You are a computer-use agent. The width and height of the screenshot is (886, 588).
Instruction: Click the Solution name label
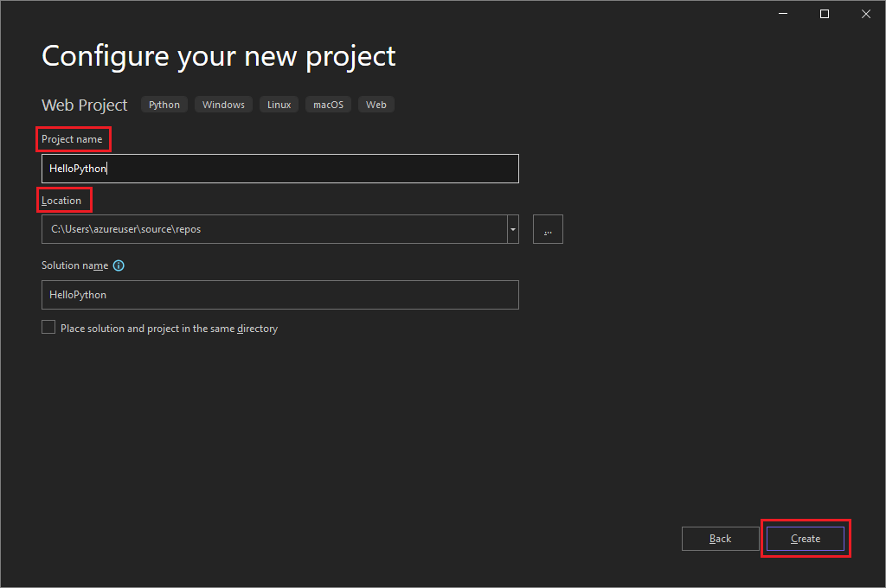[x=74, y=265]
